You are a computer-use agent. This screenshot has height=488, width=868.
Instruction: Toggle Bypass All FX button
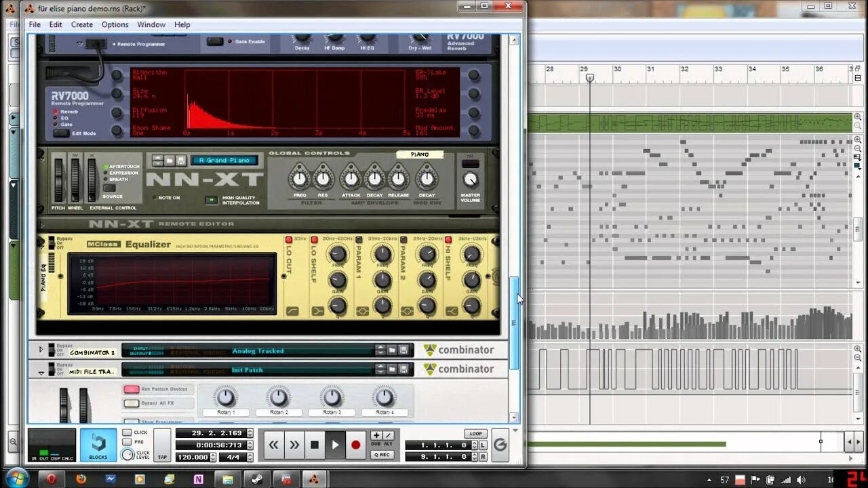pyautogui.click(x=132, y=403)
